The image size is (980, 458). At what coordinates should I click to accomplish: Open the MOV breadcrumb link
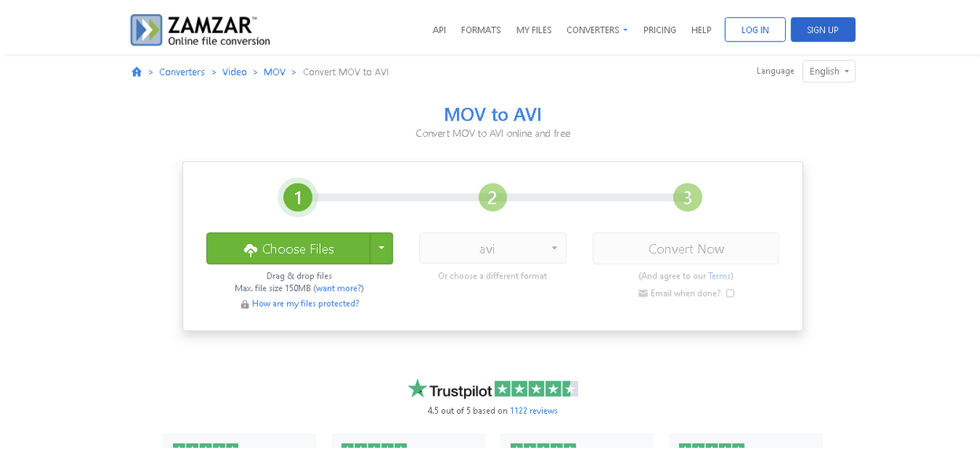pyautogui.click(x=274, y=72)
